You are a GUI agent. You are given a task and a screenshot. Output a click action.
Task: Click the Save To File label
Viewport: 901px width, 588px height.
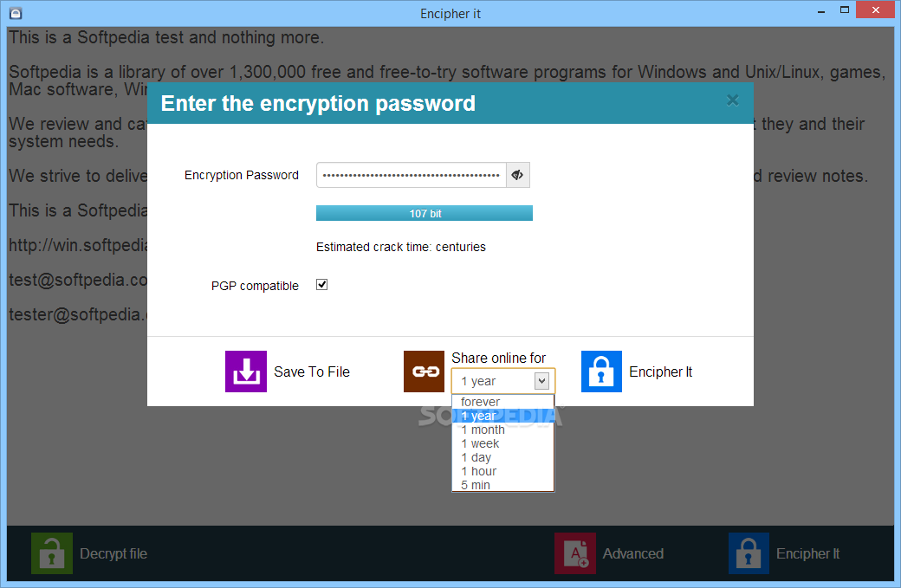click(x=312, y=372)
